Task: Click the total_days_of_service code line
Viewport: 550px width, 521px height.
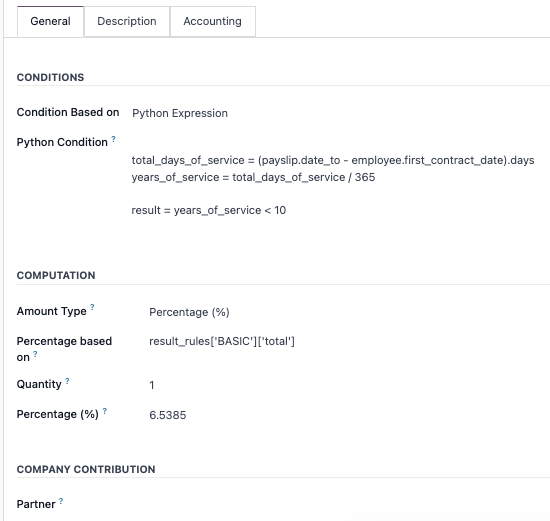Action: pos(333,160)
